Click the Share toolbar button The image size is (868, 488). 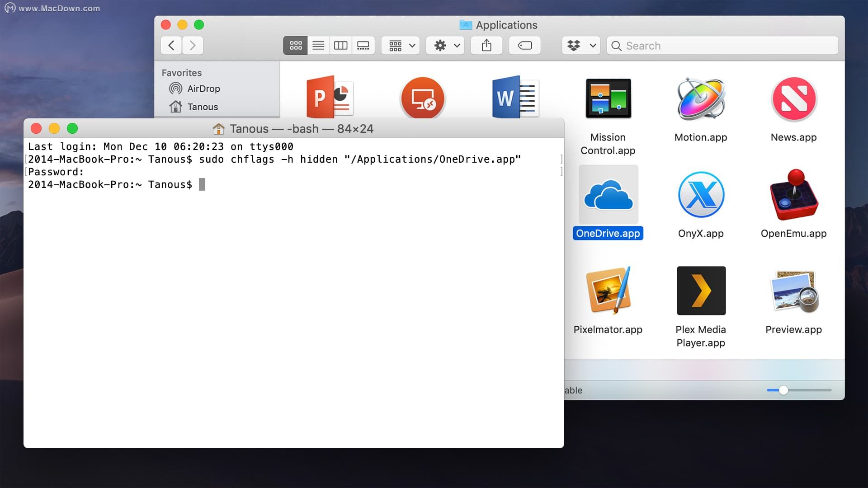pyautogui.click(x=486, y=46)
